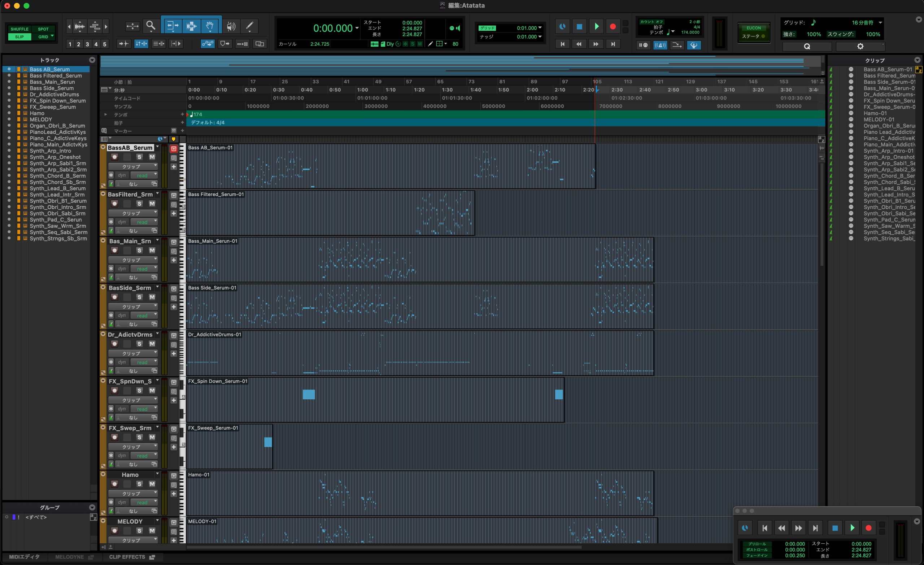Open main counter format dropdown
This screenshot has height=565, width=924.
coord(357,28)
